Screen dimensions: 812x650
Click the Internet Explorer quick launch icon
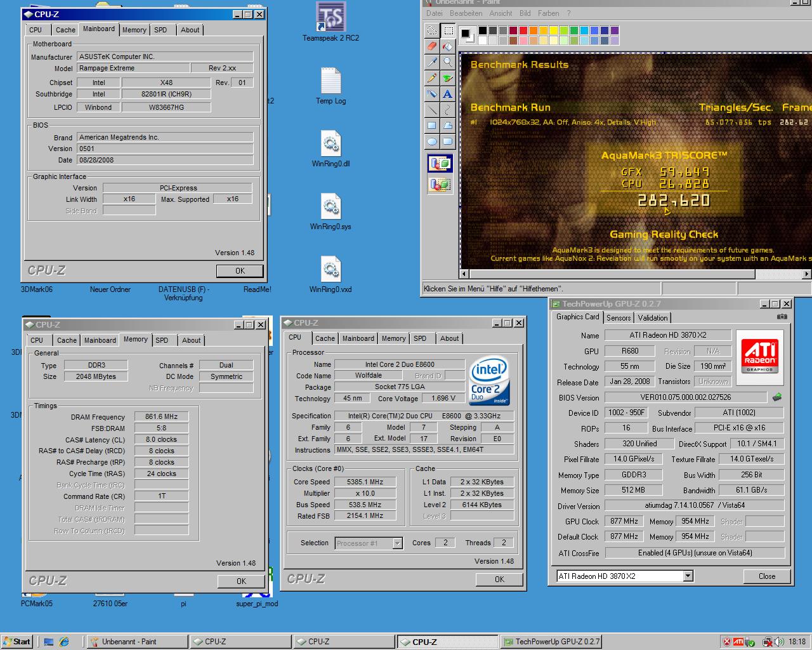(x=64, y=642)
